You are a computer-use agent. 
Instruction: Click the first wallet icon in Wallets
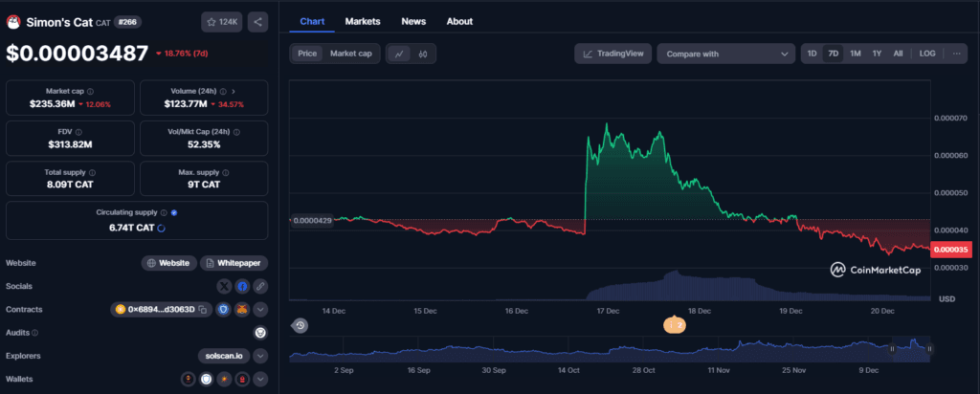coord(189,379)
